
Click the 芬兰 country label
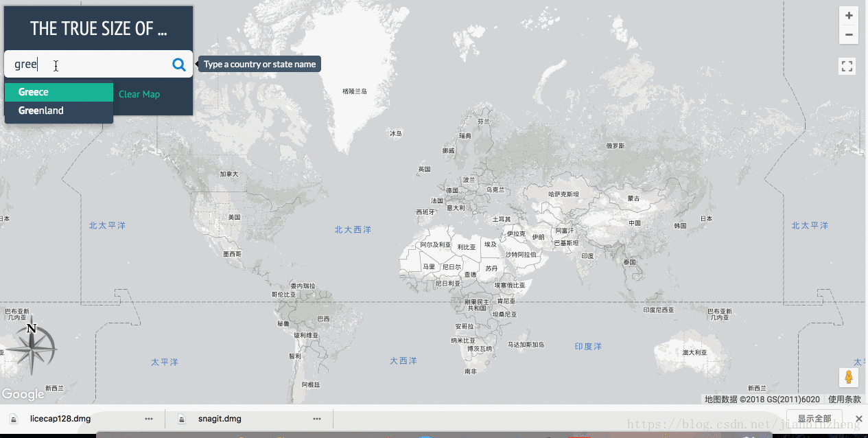(x=484, y=121)
